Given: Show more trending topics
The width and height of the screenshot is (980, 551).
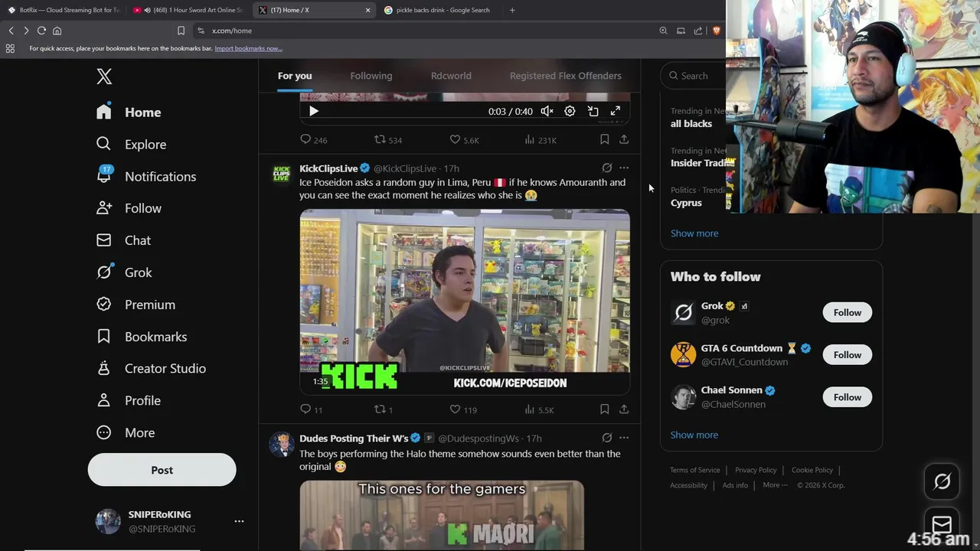Looking at the screenshot, I should (694, 233).
